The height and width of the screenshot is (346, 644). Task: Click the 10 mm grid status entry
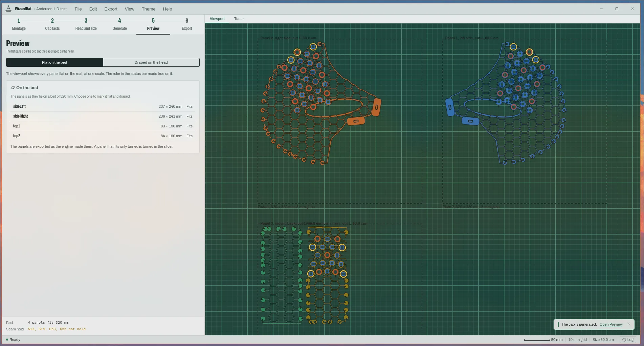click(577, 340)
